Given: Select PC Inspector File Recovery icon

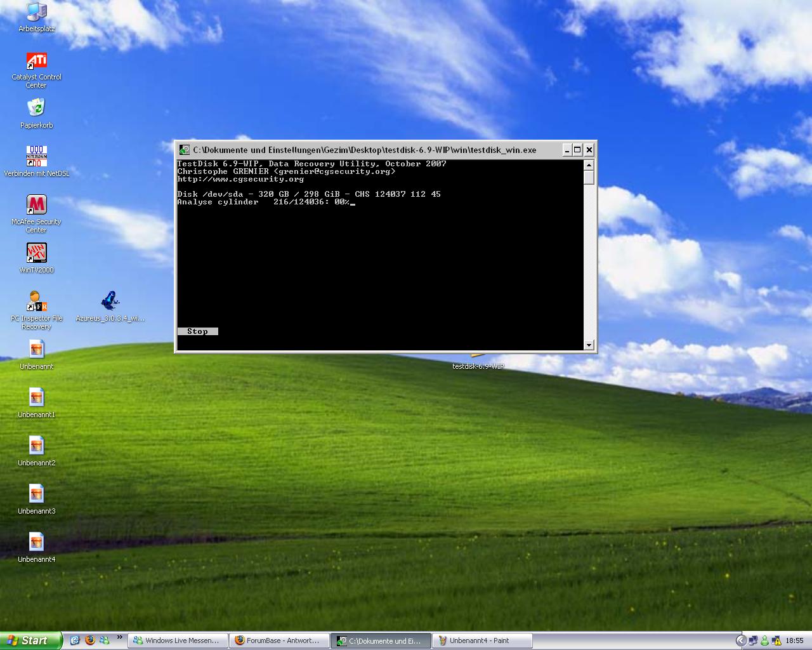Looking at the screenshot, I should coord(36,310).
